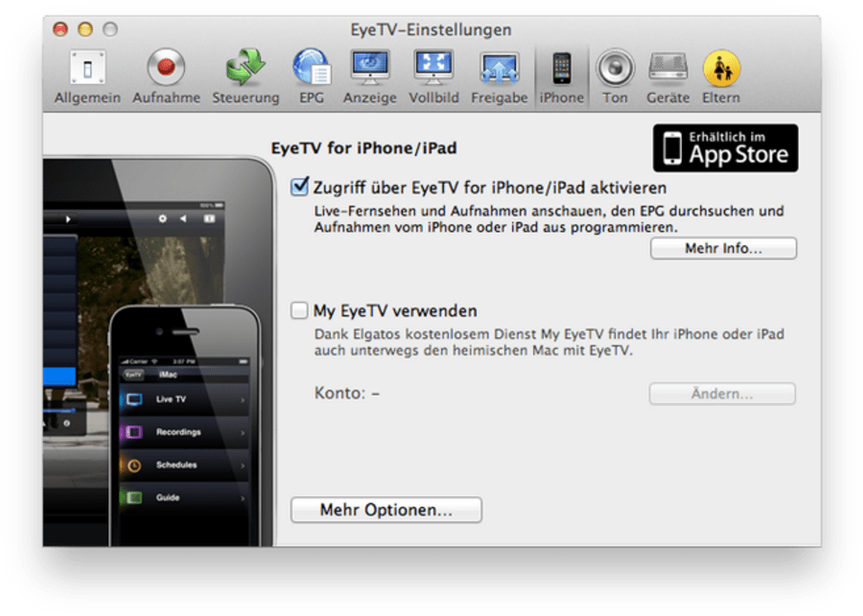Uncheck Zugriff über EyeTV for iPhone/iPad aktivieren
This screenshot has height=616, width=863.
click(298, 187)
